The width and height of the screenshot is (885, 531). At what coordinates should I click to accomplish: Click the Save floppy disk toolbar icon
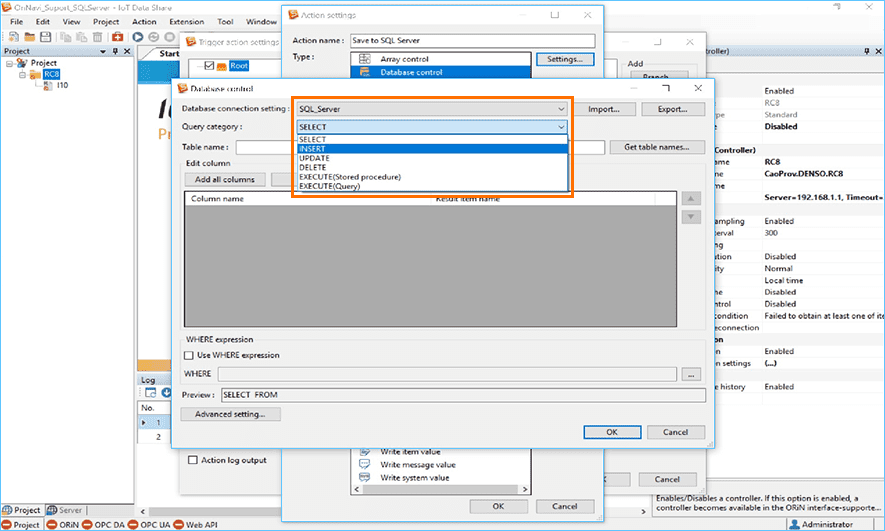(46, 37)
